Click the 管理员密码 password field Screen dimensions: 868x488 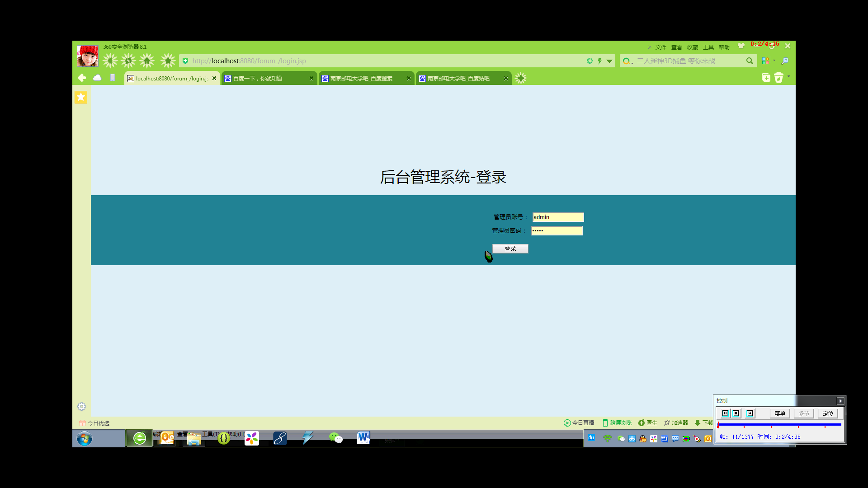(x=557, y=231)
